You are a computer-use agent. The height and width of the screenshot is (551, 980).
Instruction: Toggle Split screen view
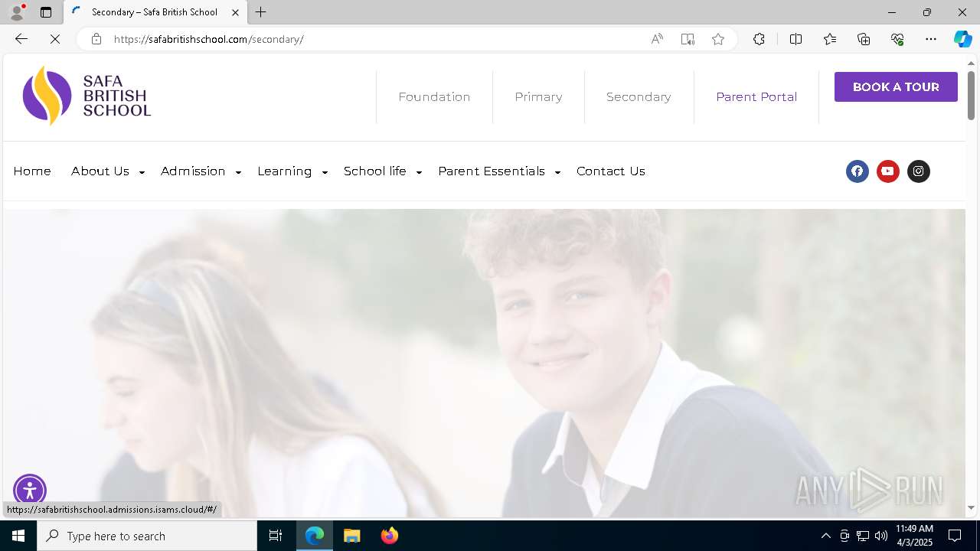tap(795, 39)
